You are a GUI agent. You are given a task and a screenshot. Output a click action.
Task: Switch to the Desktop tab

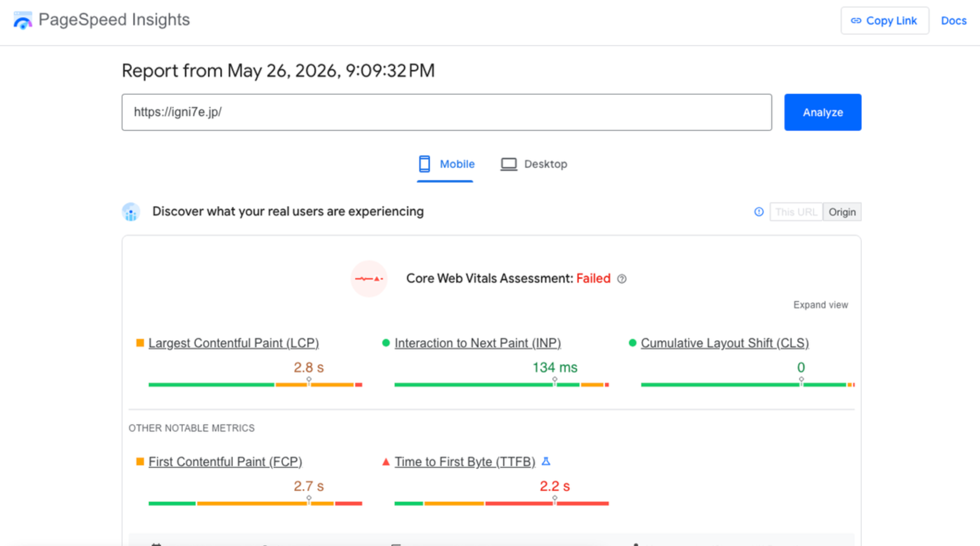pyautogui.click(x=534, y=164)
